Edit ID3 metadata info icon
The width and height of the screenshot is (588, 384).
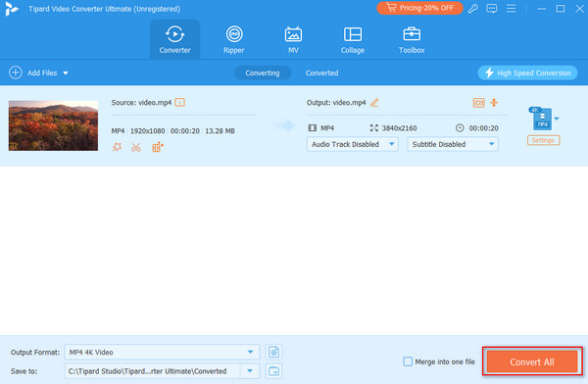click(x=478, y=103)
